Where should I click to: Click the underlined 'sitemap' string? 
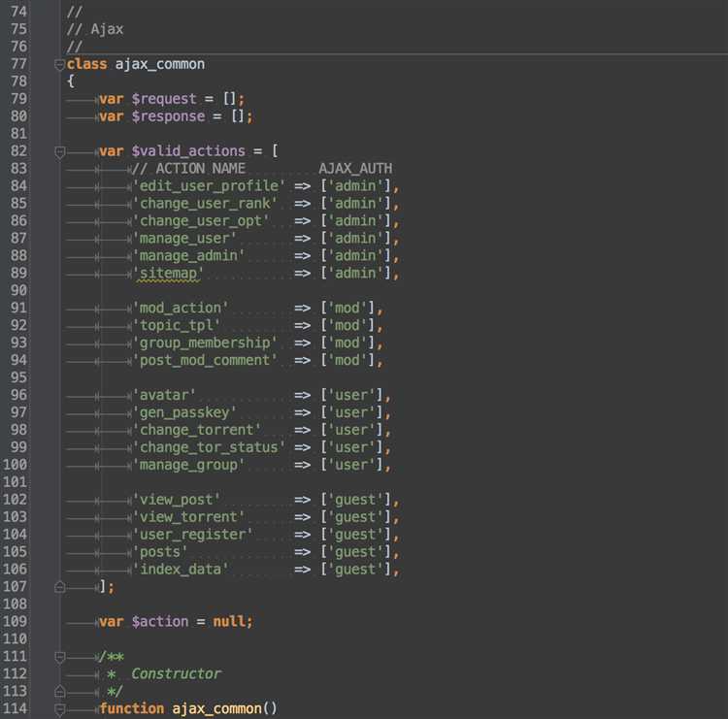tap(168, 273)
